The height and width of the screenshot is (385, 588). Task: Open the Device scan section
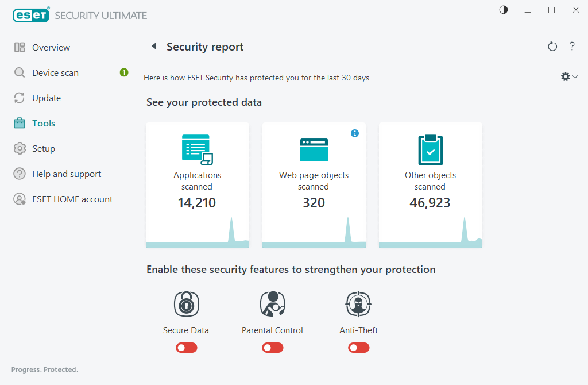tap(56, 73)
